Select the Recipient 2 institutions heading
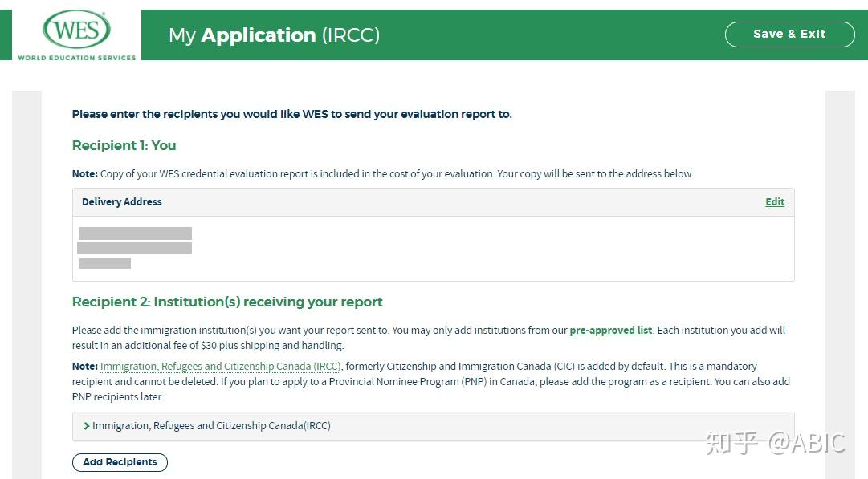This screenshot has height=479, width=868. click(x=227, y=302)
